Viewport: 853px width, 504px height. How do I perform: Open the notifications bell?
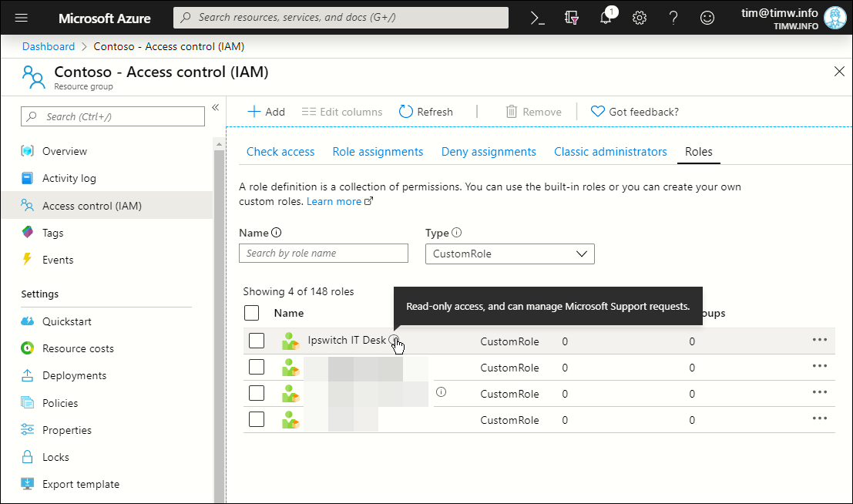pos(606,18)
